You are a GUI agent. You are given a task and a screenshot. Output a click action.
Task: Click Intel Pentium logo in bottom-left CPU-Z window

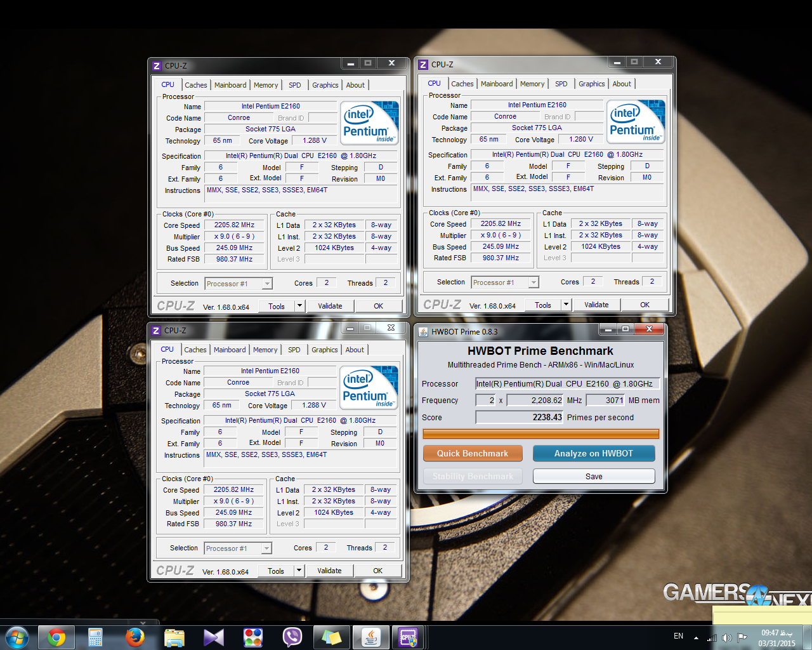[369, 388]
